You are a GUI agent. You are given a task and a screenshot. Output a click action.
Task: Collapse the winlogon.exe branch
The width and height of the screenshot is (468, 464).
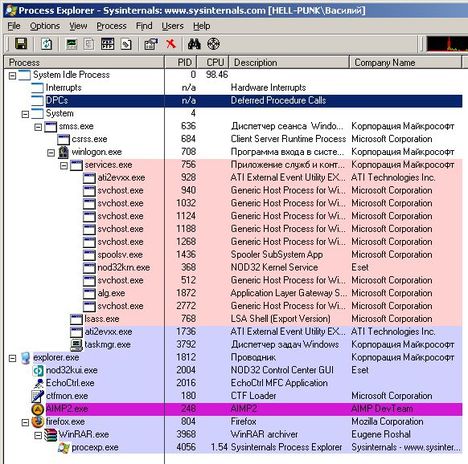click(51, 153)
